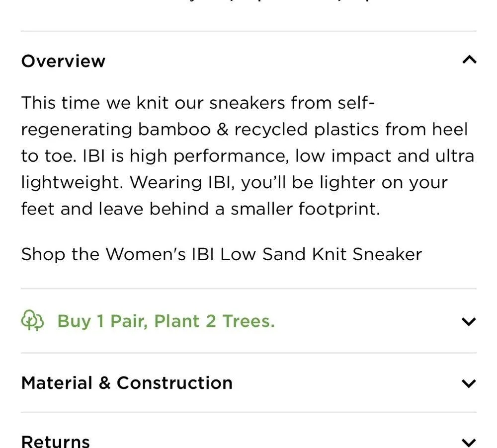Click the word 'Construction' in the section title
The height and width of the screenshot is (448, 497).
pyautogui.click(x=174, y=383)
